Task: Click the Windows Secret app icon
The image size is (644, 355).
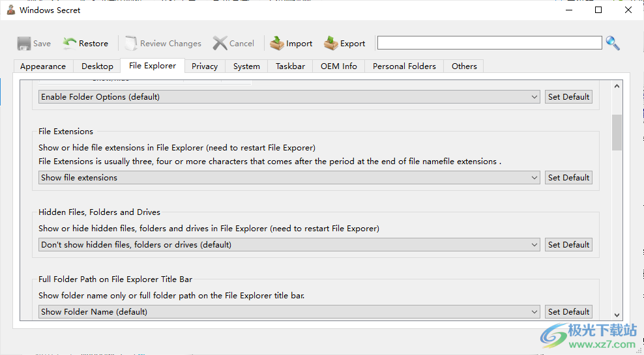Action: click(10, 10)
